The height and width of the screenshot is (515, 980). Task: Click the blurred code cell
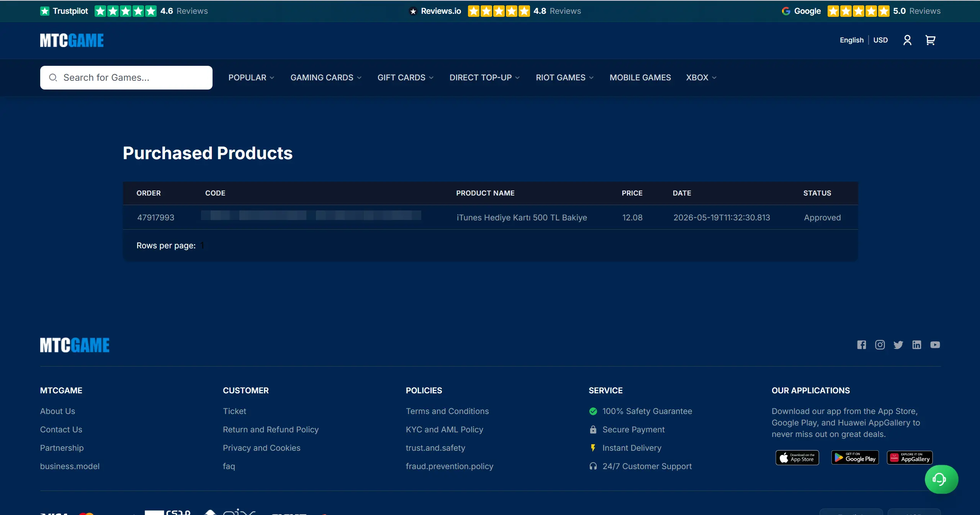pyautogui.click(x=311, y=215)
